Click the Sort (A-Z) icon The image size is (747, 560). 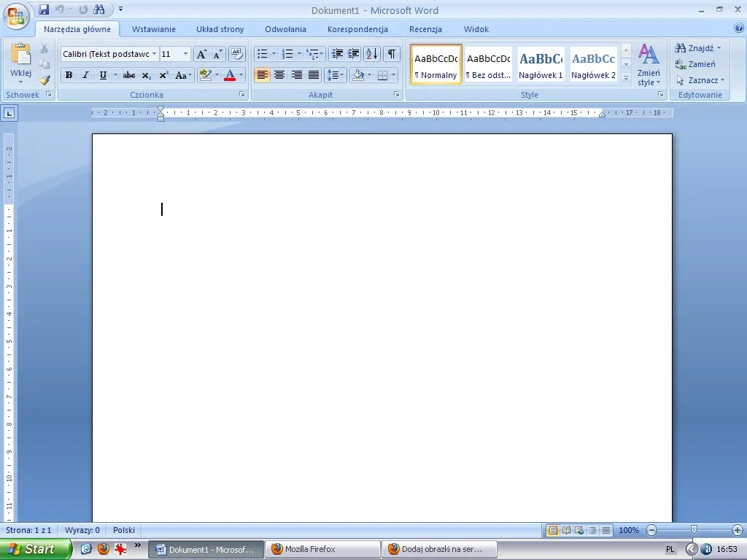[371, 54]
